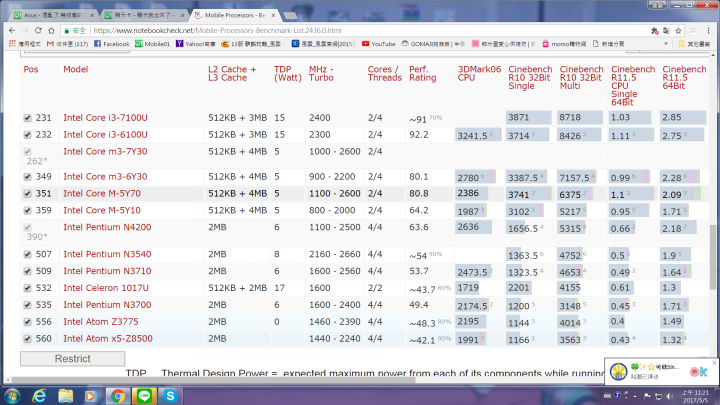
Task: Open the Chrome menu three-dots icon
Action: click(x=709, y=31)
